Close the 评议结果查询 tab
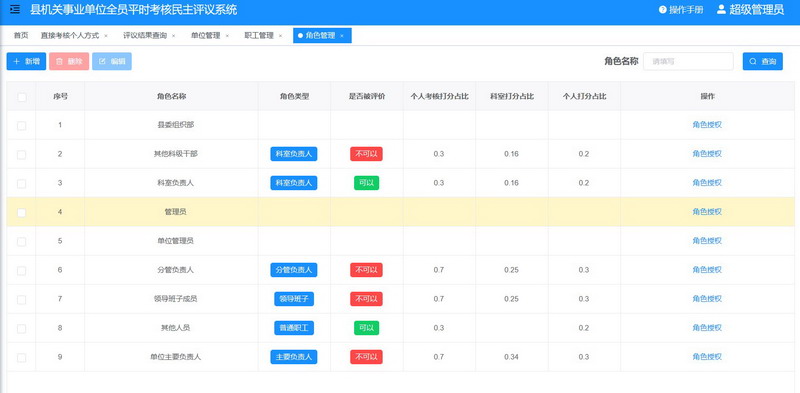This screenshot has width=800, height=393. [173, 36]
